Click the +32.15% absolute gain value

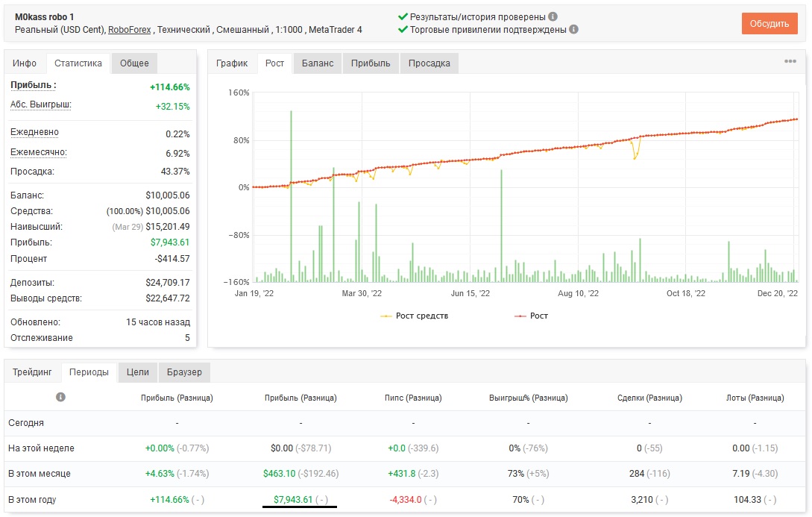click(x=172, y=106)
